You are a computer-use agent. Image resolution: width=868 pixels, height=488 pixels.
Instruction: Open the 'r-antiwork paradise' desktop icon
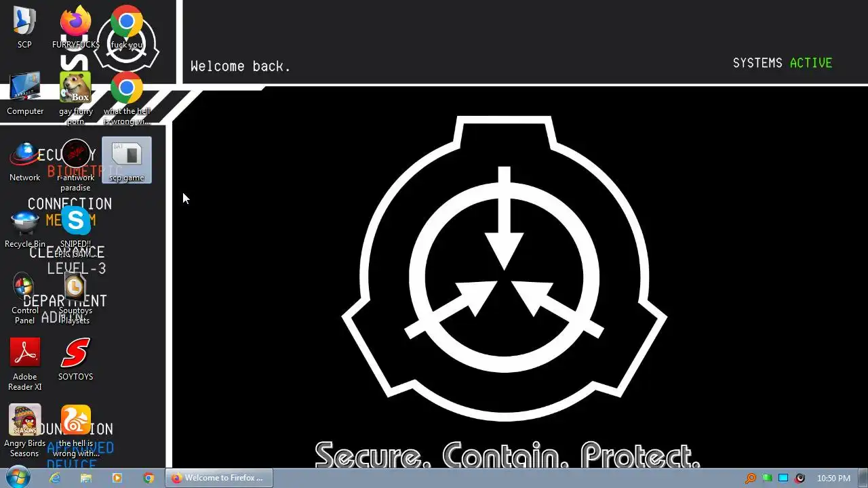coord(75,164)
